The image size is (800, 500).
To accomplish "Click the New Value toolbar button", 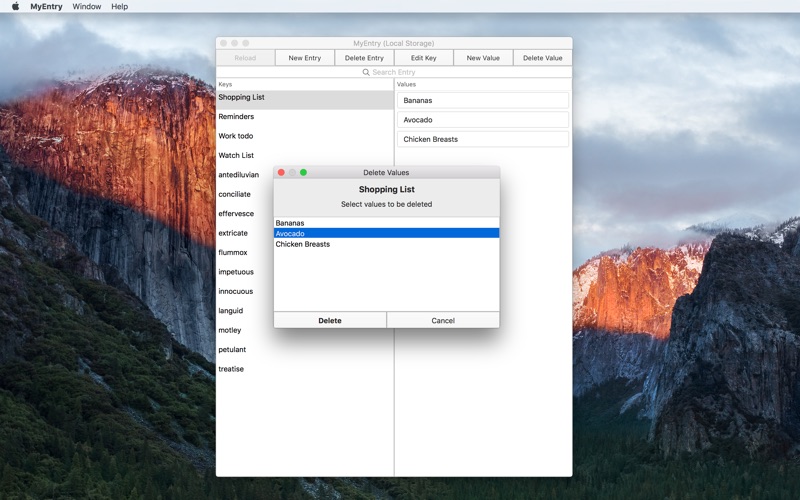I will (x=483, y=58).
